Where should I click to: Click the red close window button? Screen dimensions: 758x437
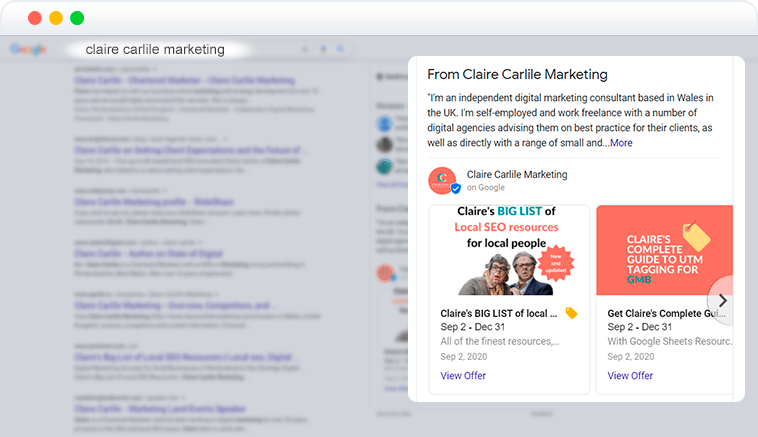(x=35, y=18)
